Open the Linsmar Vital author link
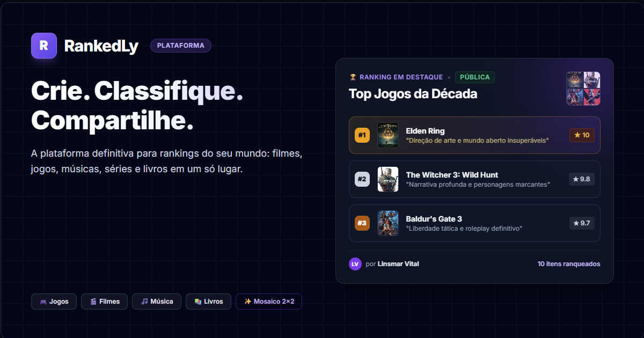The height and width of the screenshot is (338, 644). point(398,264)
